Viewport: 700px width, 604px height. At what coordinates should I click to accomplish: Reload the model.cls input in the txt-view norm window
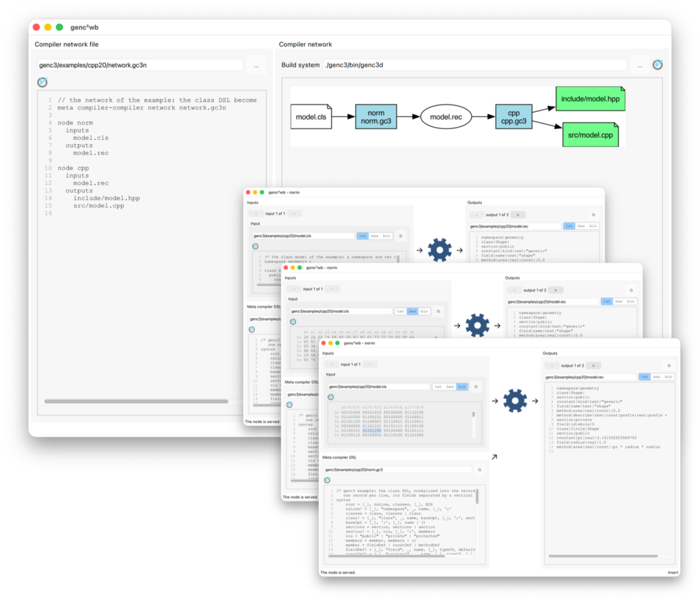256,246
